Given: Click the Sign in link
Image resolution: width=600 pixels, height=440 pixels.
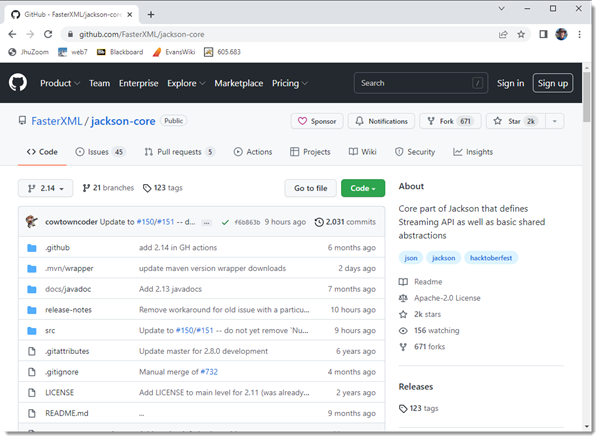Looking at the screenshot, I should (x=510, y=83).
